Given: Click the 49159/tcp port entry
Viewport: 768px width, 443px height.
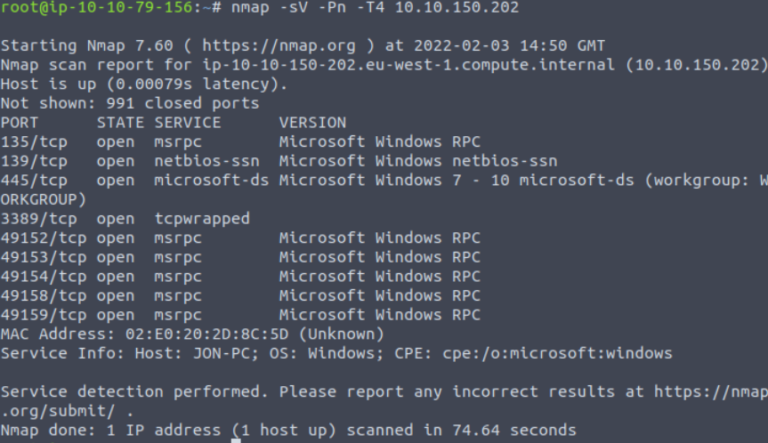Looking at the screenshot, I should 43,314.
